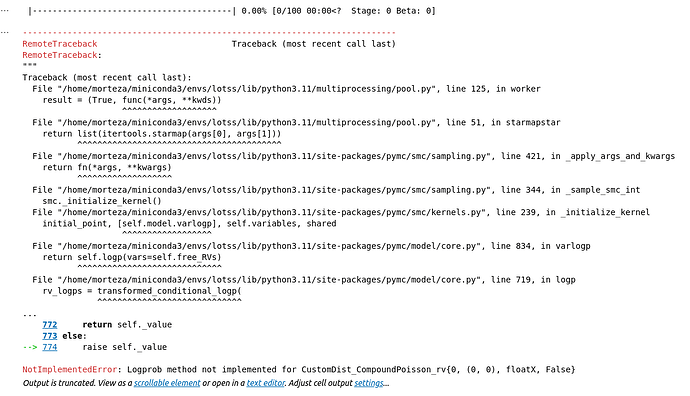Select the NotImplementedError message line
The width and height of the screenshot is (690, 396).
pyautogui.click(x=299, y=370)
